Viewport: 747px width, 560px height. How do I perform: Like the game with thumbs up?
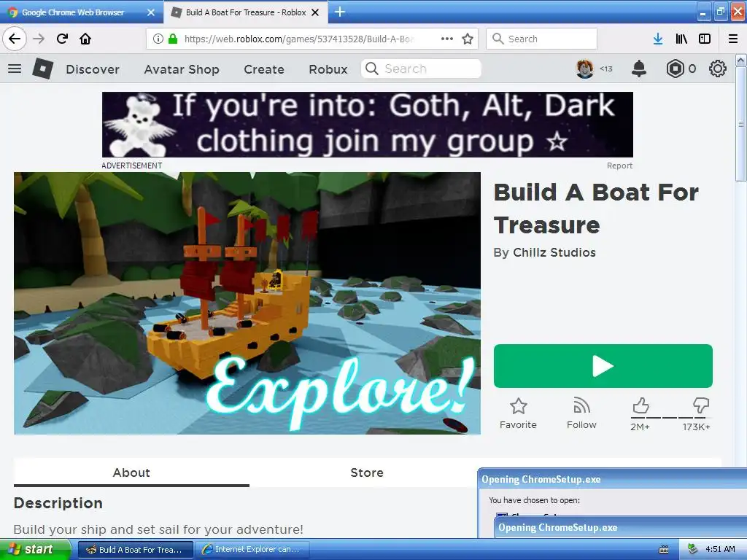(640, 406)
